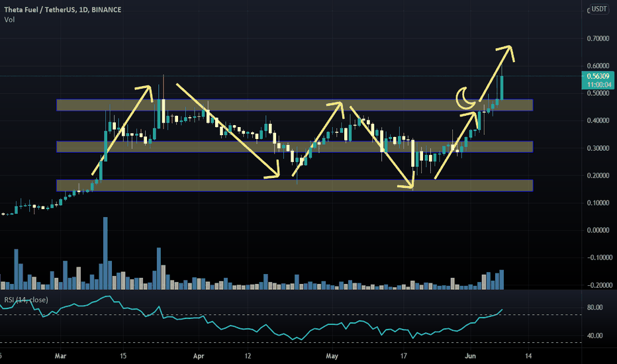The height and width of the screenshot is (364, 617).
Task: Click the 0.10000 price axis label
Action: (598, 203)
